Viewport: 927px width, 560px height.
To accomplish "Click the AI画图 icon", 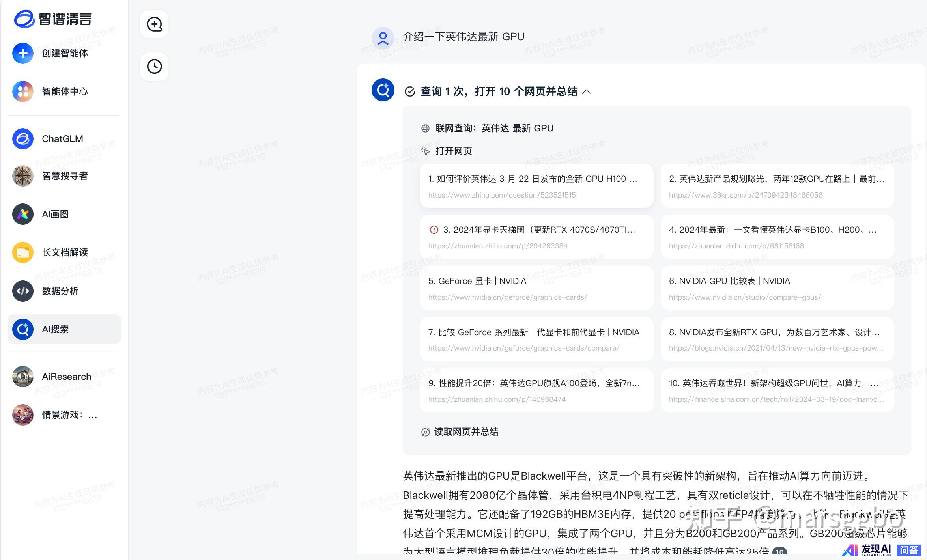I will pos(23,214).
